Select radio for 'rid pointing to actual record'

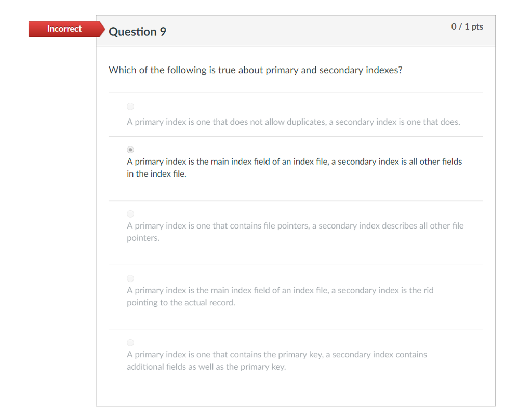click(130, 278)
